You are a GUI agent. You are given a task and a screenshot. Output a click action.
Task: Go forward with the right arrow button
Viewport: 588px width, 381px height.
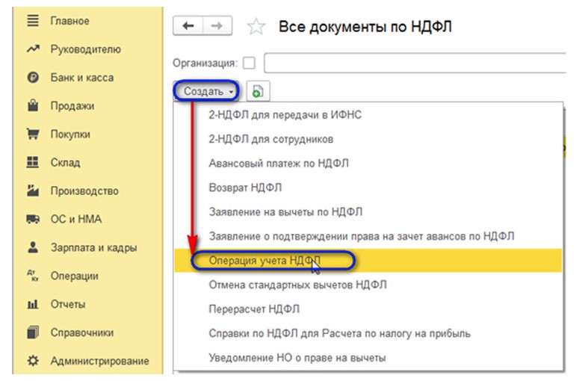[217, 26]
